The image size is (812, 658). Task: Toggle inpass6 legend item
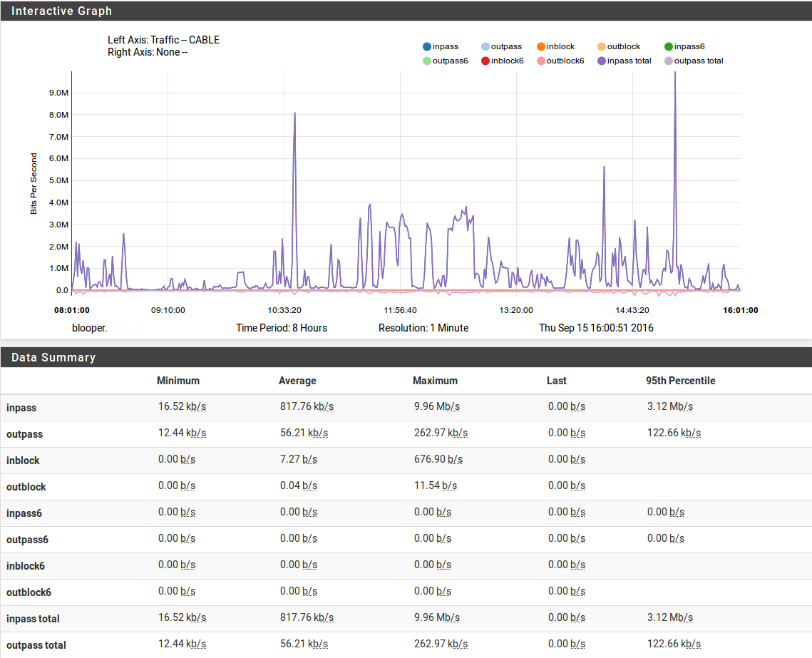669,47
